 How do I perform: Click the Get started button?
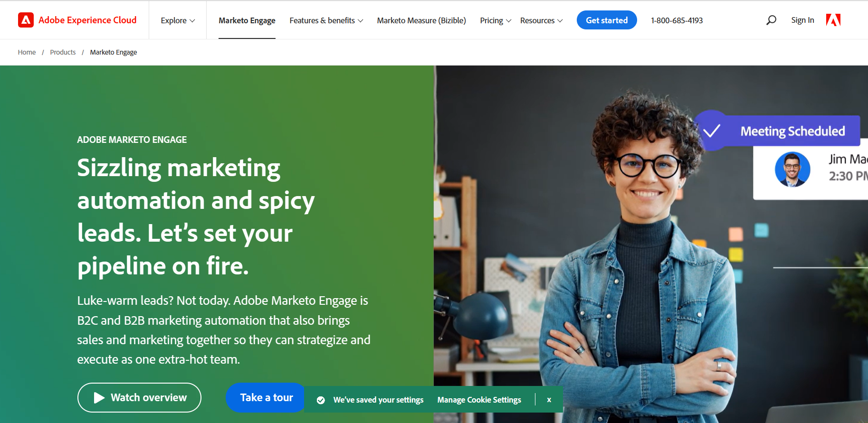(606, 20)
